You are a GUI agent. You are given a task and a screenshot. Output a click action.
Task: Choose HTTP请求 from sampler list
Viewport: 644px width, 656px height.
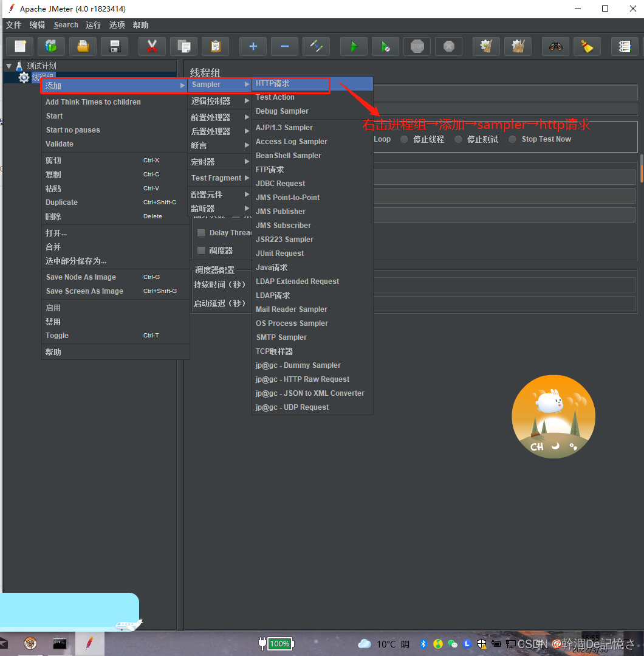pyautogui.click(x=312, y=83)
